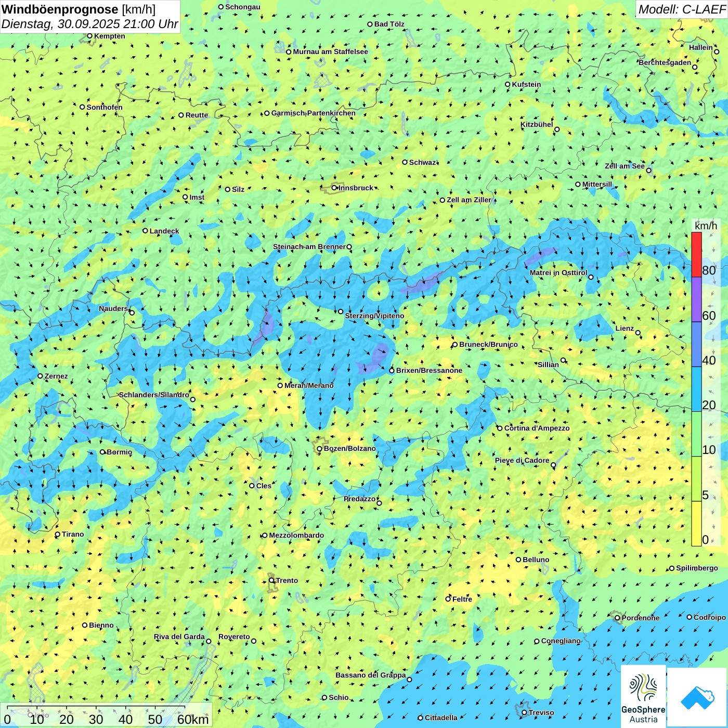Image resolution: width=728 pixels, height=728 pixels.
Task: Click the Feltre label
Action: point(462,599)
